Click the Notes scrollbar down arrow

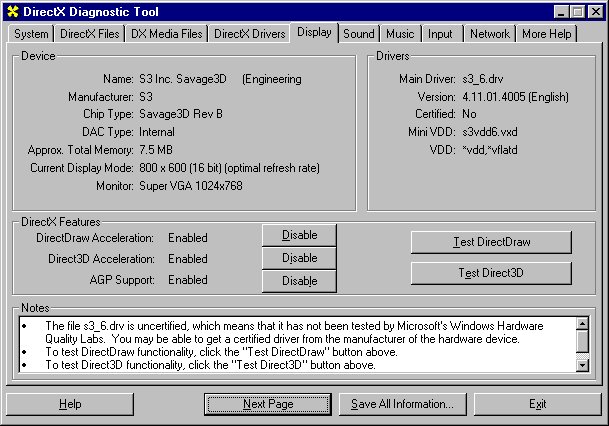click(x=582, y=365)
